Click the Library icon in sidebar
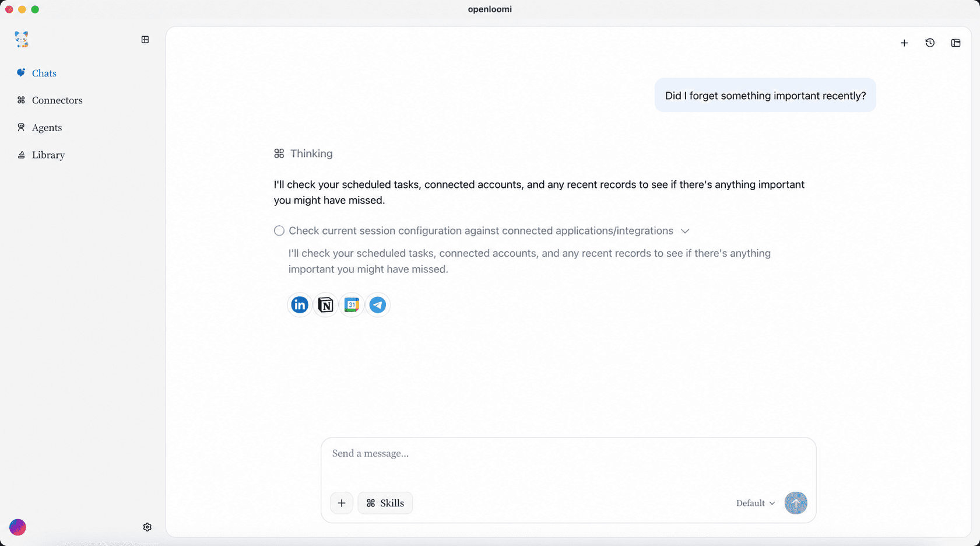Image resolution: width=980 pixels, height=546 pixels. (22, 155)
